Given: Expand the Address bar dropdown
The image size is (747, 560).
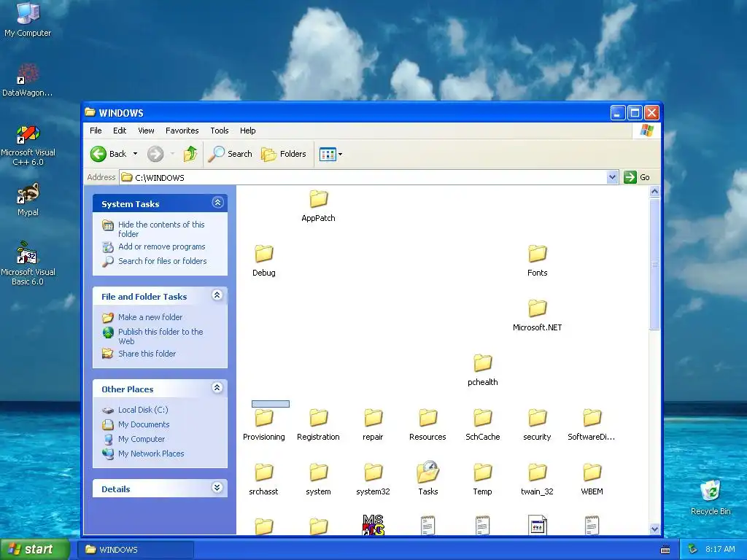Looking at the screenshot, I should [612, 177].
